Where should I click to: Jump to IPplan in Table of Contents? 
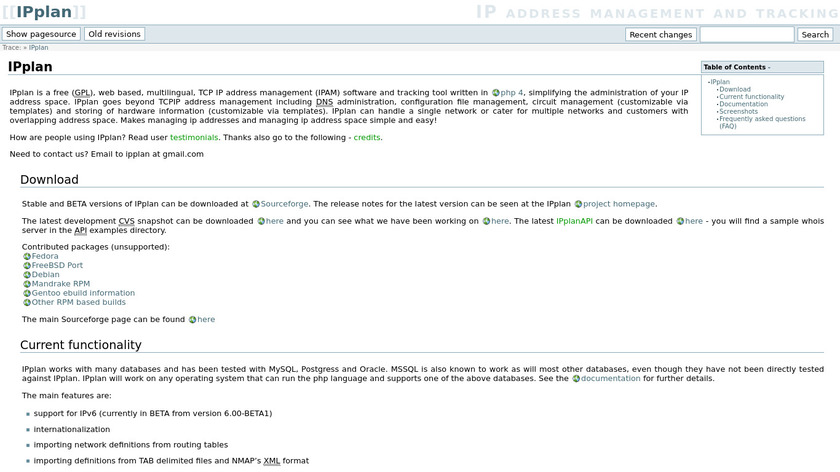coord(720,82)
